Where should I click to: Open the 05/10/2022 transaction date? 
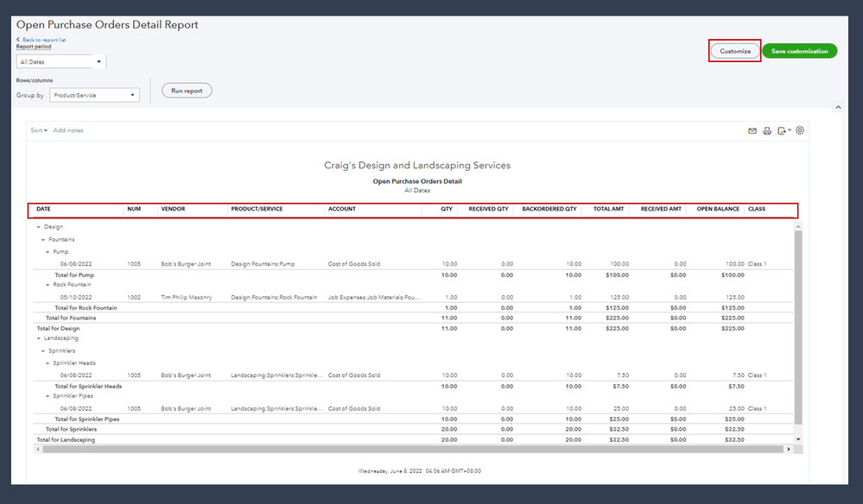tap(76, 298)
